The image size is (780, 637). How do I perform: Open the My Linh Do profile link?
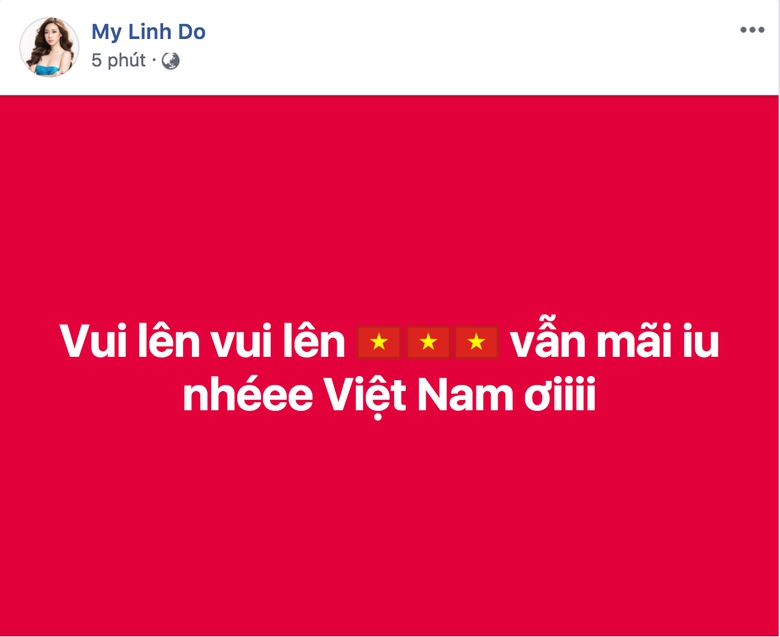[x=148, y=32]
